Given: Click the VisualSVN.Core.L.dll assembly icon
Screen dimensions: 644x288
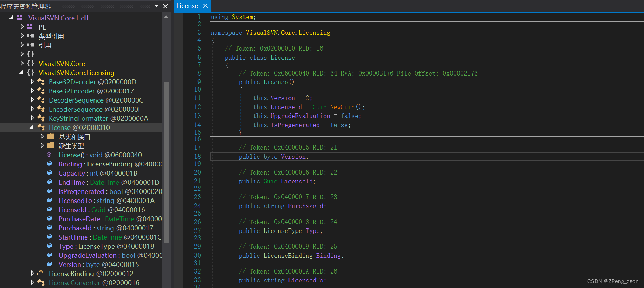Looking at the screenshot, I should 19,18.
